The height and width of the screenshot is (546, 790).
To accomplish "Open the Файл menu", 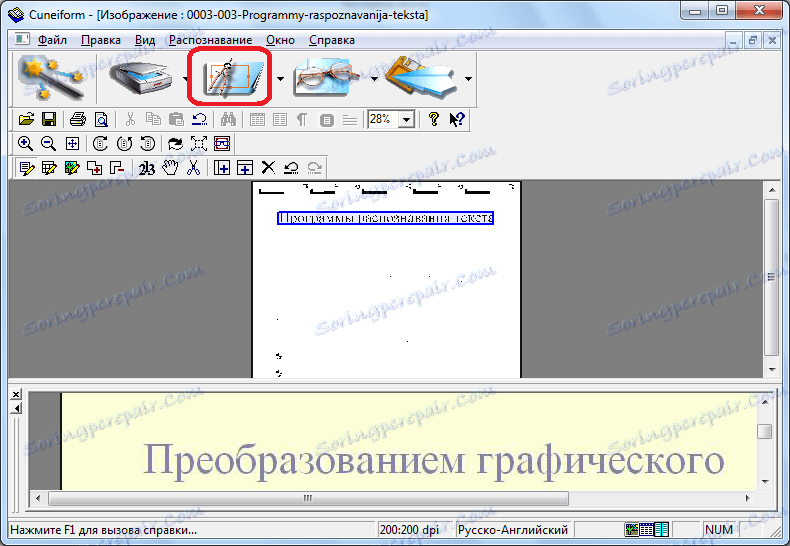I will tap(52, 40).
